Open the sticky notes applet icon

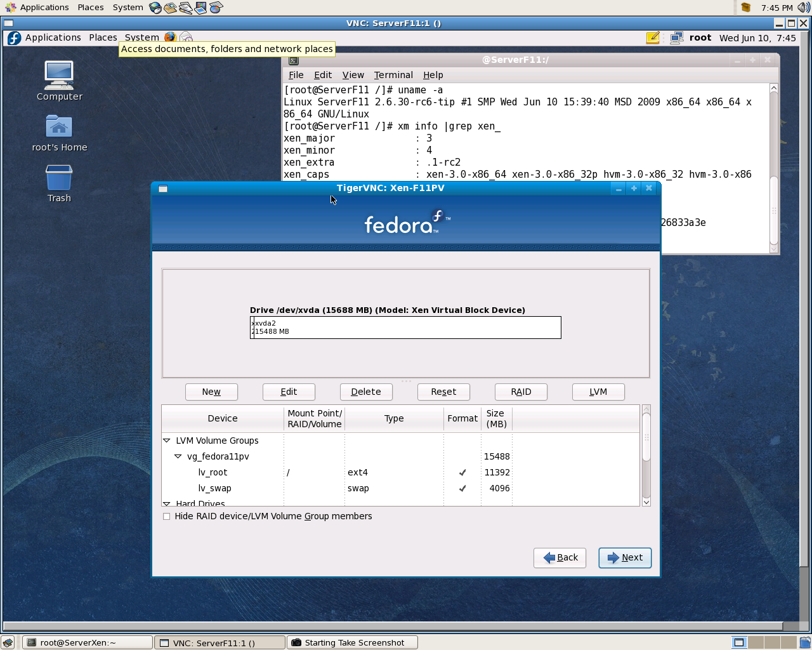click(653, 38)
